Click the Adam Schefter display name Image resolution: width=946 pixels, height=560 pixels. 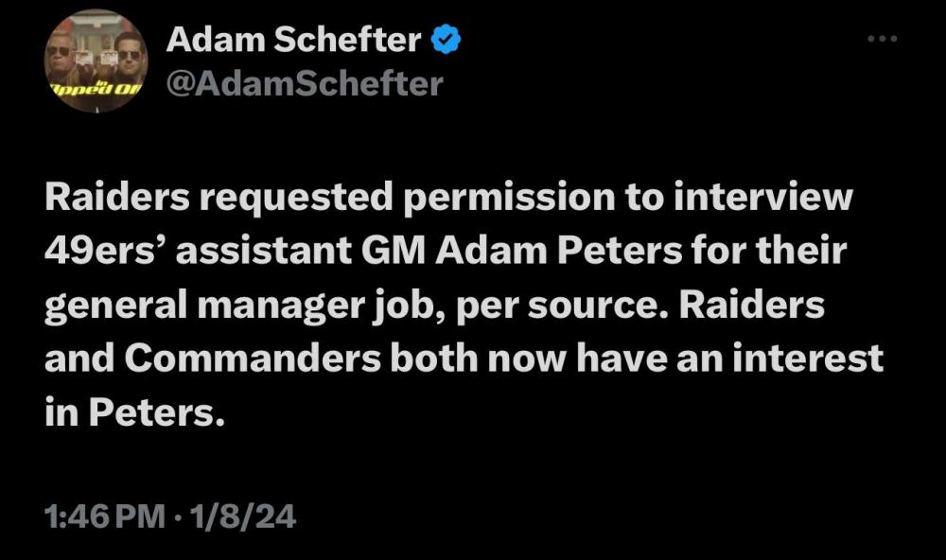click(x=293, y=40)
